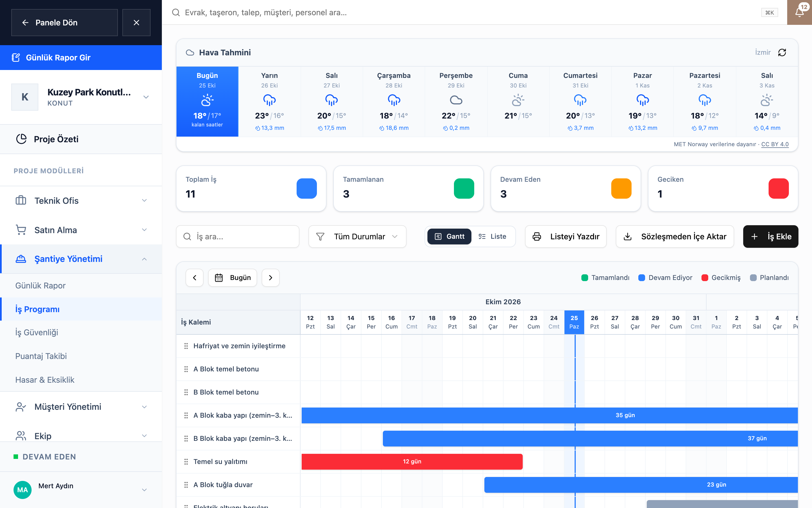Screen dimensions: 812x508
Task: Open the CC BY 4.0 license link
Action: tap(775, 144)
